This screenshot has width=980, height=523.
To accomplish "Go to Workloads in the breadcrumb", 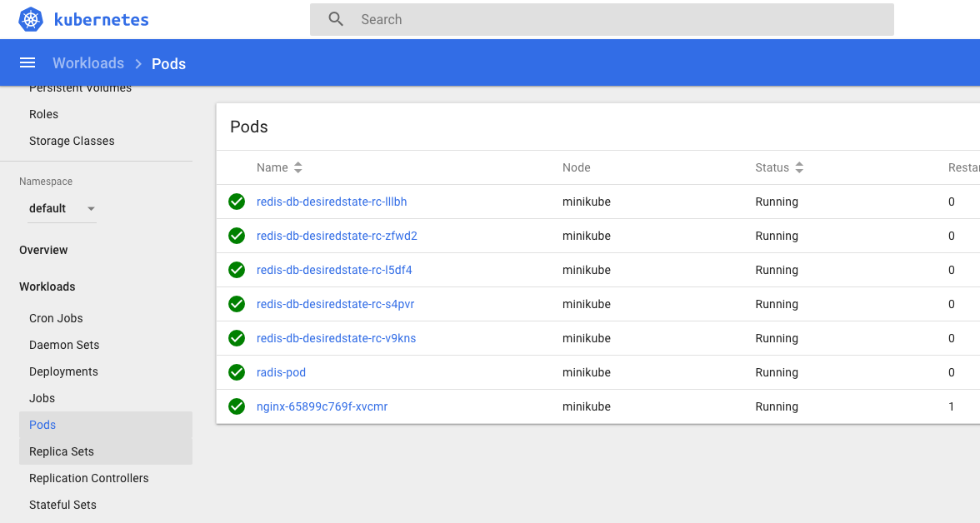I will point(88,63).
